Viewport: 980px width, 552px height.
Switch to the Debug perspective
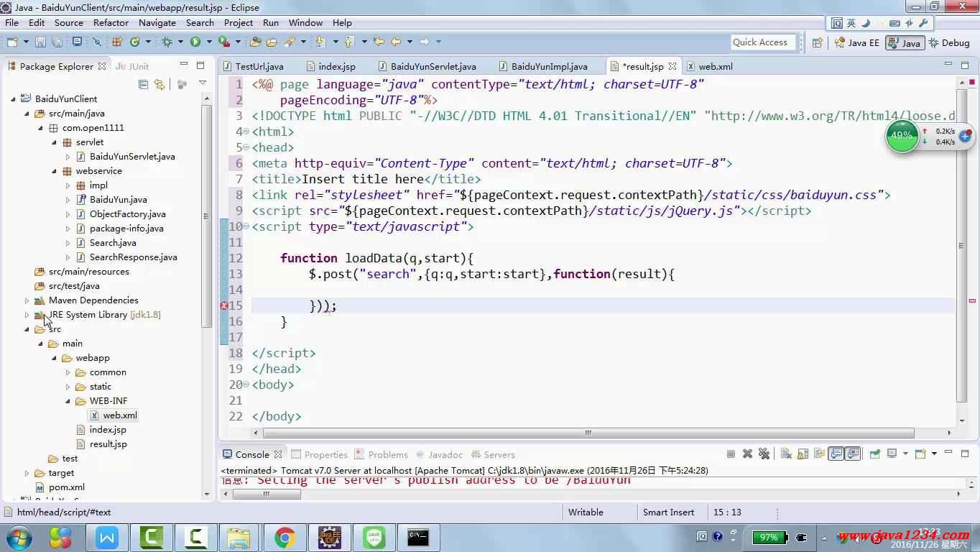949,43
